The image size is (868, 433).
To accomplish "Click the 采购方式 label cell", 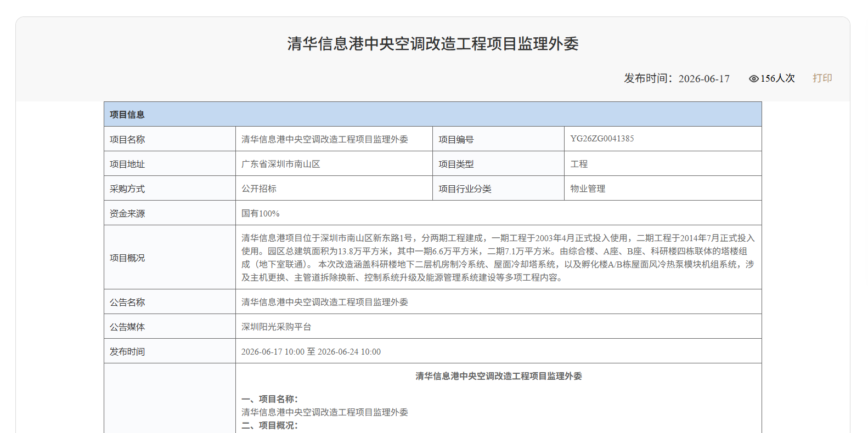I will tap(170, 189).
